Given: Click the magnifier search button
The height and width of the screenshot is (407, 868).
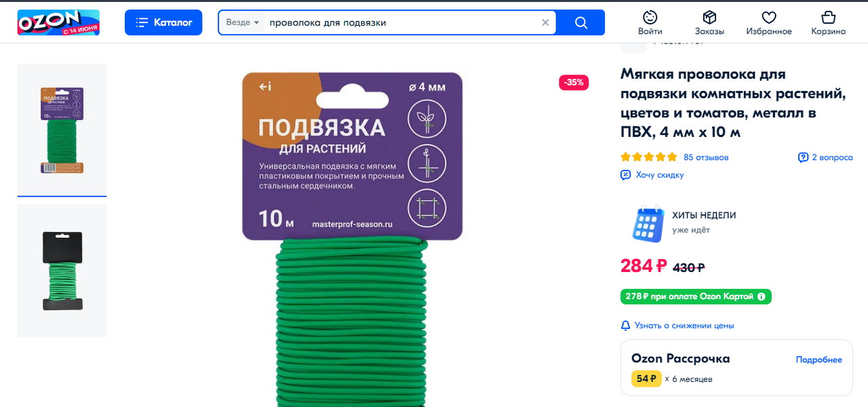Looking at the screenshot, I should [581, 22].
